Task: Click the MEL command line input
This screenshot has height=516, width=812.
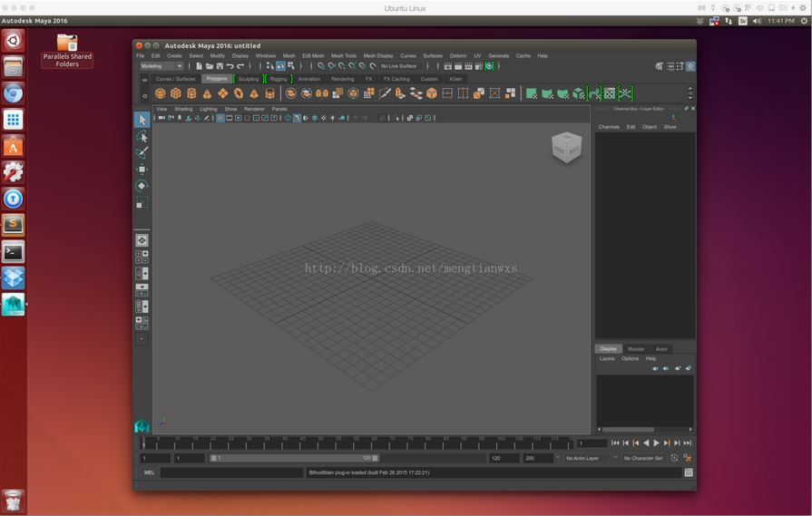Action: (x=231, y=472)
